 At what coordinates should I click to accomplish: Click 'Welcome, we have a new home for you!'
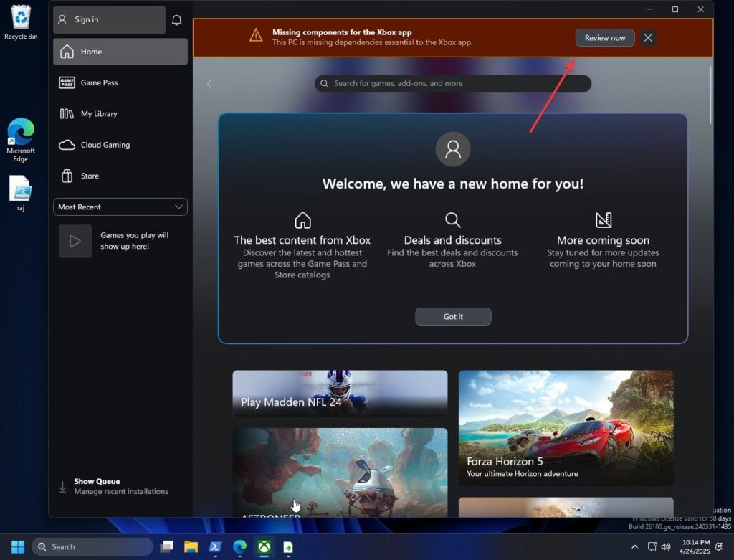tap(453, 184)
